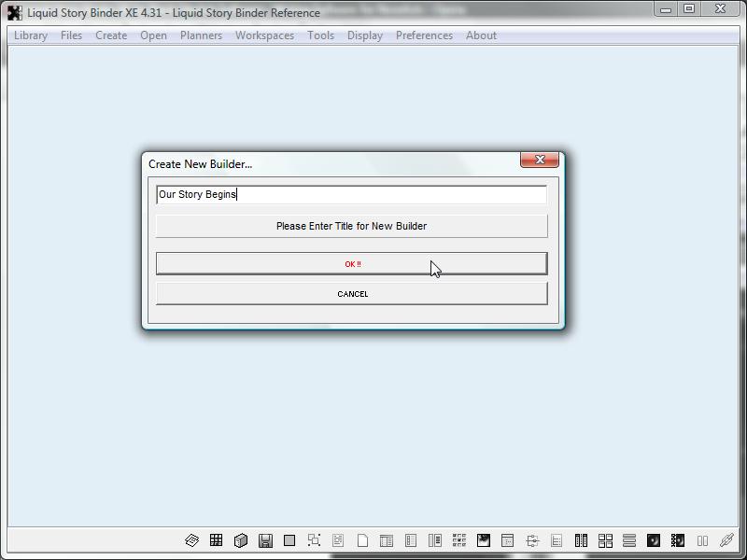Click the floppy disk save icon
Screen dimensions: 747x560
click(265, 540)
